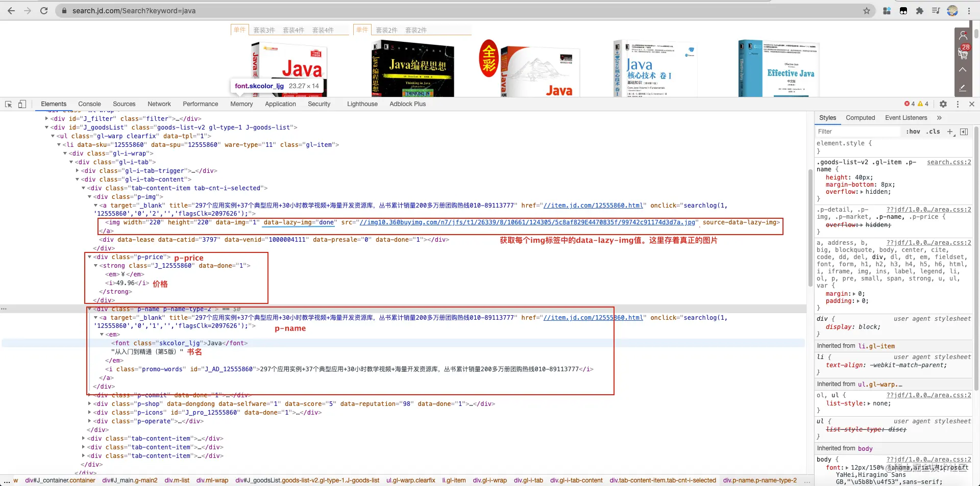
Task: Open the Network tab
Action: tap(159, 104)
